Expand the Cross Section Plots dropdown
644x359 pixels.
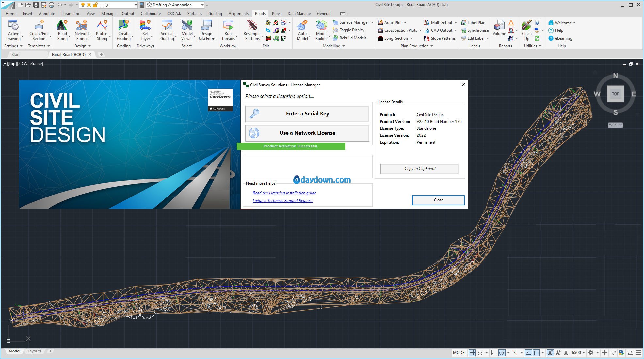[420, 30]
